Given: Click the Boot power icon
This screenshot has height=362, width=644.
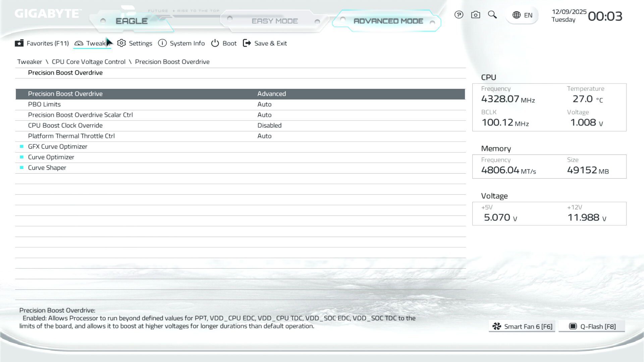Looking at the screenshot, I should coord(215,43).
